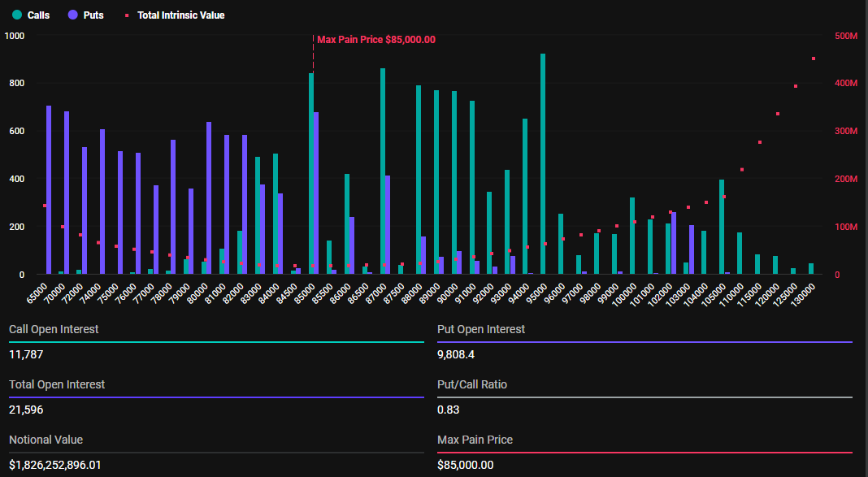Viewport: 868px width, 477px height.
Task: Toggle the Calls series in the legend
Action: (x=34, y=15)
